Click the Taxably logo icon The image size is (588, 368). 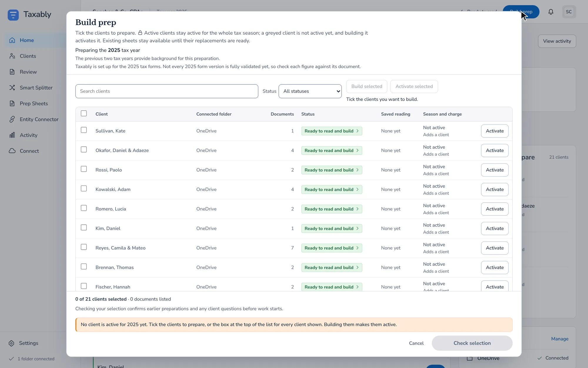(13, 14)
